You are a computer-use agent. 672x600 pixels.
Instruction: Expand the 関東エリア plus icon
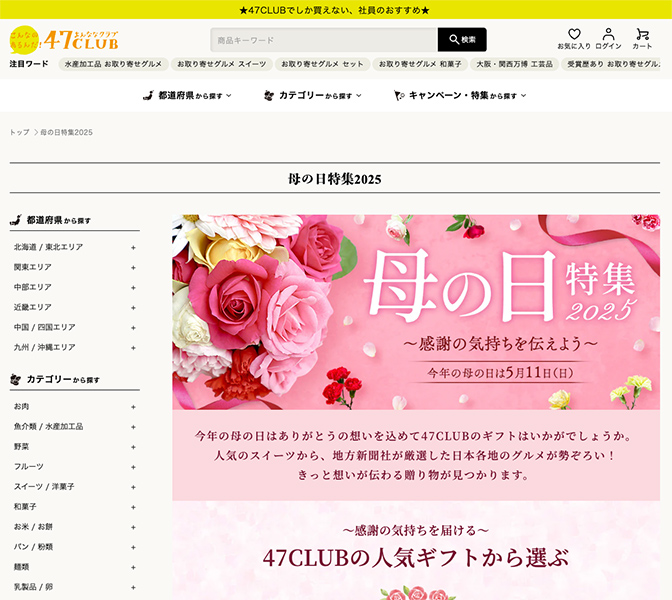(133, 267)
